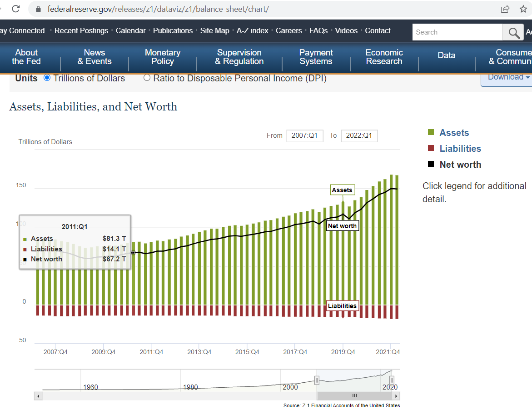Open the To date 2022:Q1 selector
This screenshot has width=532, height=415.
pyautogui.click(x=359, y=135)
